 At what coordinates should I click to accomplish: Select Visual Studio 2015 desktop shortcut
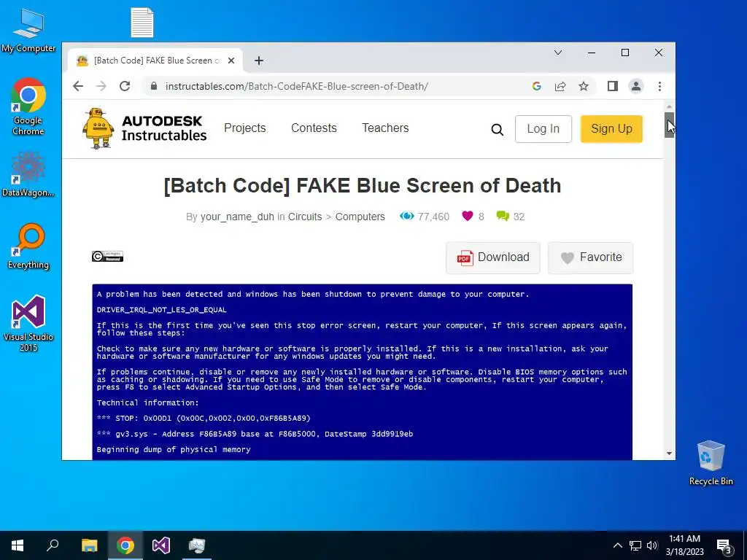(x=28, y=323)
